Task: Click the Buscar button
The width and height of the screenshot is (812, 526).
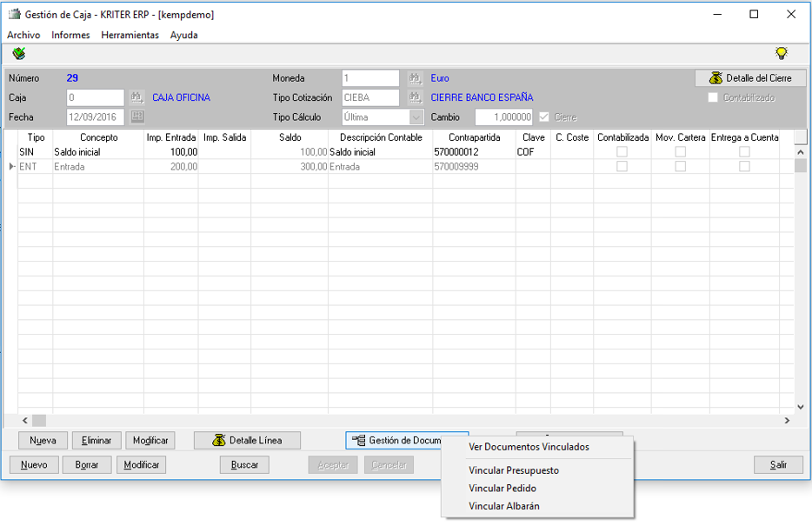Action: pyautogui.click(x=244, y=465)
